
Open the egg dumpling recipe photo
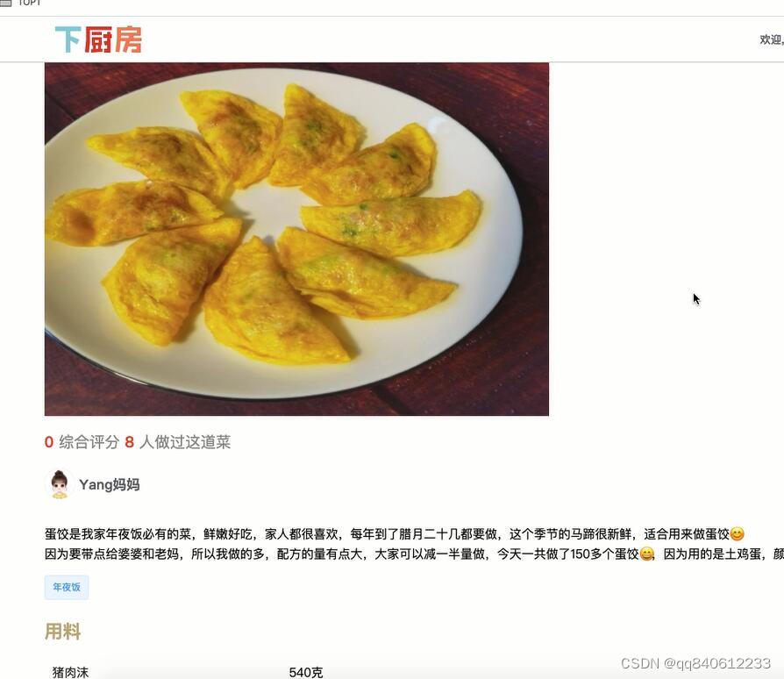coord(296,239)
